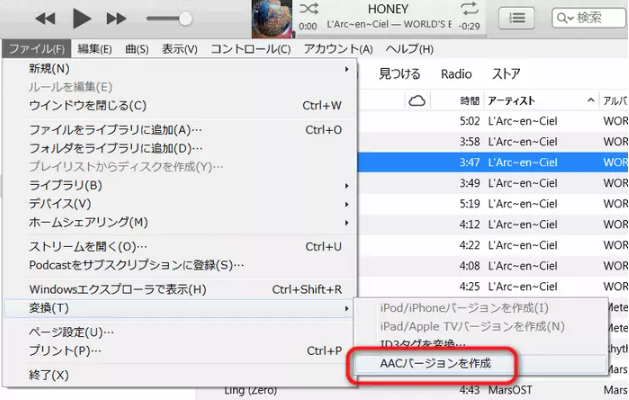Expand the 変換(T) submenu
This screenshot has height=400, width=629.
pyautogui.click(x=179, y=308)
